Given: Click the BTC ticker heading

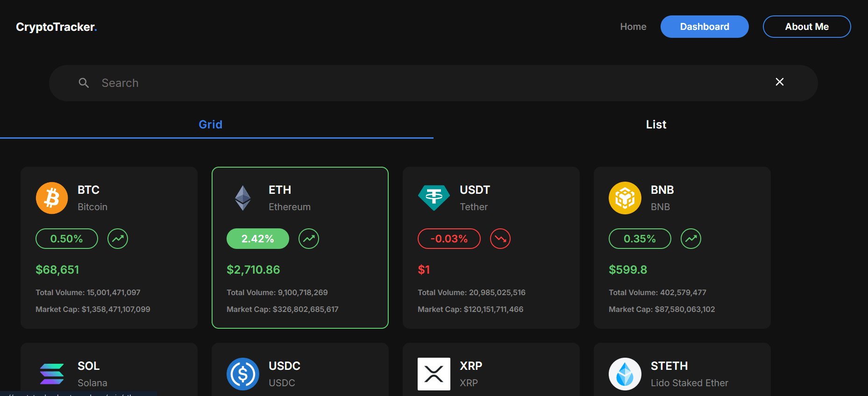Looking at the screenshot, I should point(88,190).
